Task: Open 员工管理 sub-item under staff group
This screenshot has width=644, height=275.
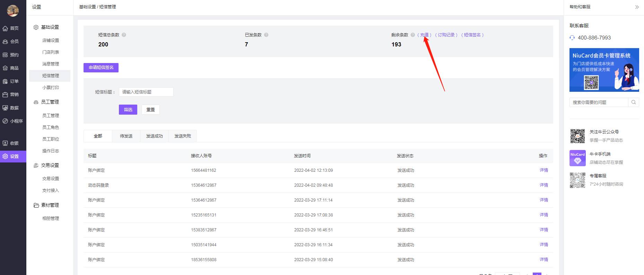Action: [x=51, y=116]
